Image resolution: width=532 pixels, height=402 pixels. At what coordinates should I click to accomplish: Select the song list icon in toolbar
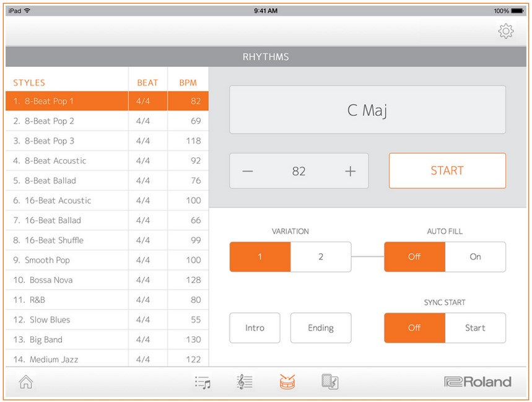coord(203,382)
